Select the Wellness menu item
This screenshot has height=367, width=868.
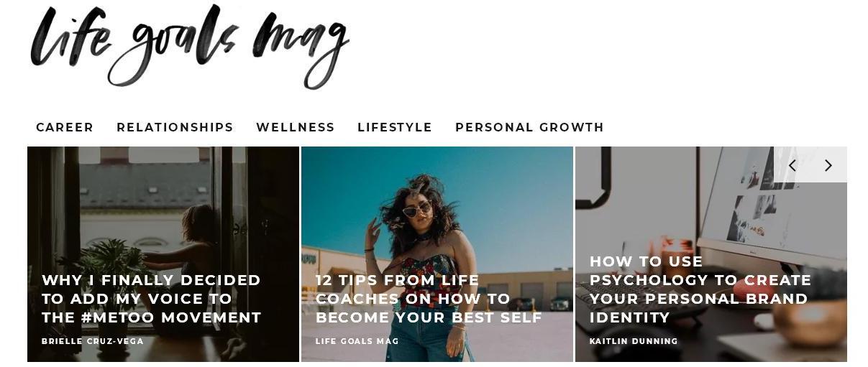pyautogui.click(x=296, y=127)
